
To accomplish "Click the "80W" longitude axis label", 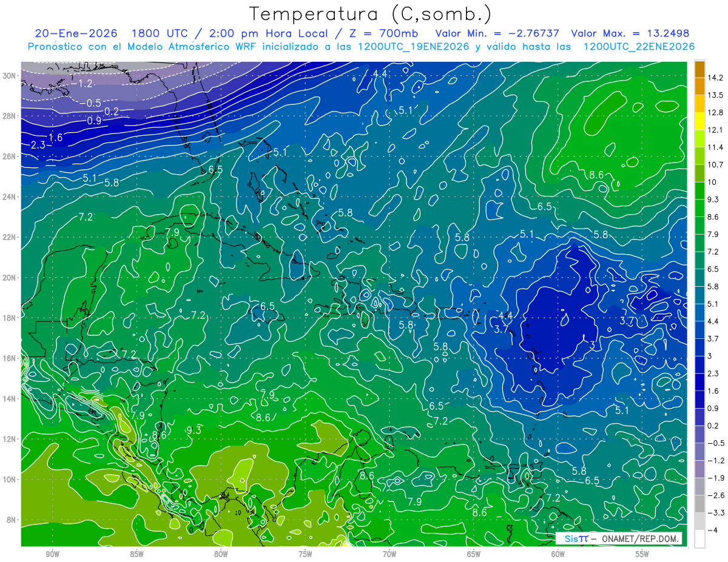I will pos(221,554).
